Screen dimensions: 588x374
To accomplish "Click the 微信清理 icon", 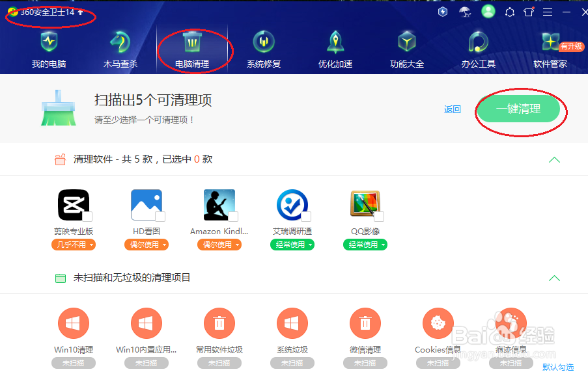I will (x=365, y=323).
